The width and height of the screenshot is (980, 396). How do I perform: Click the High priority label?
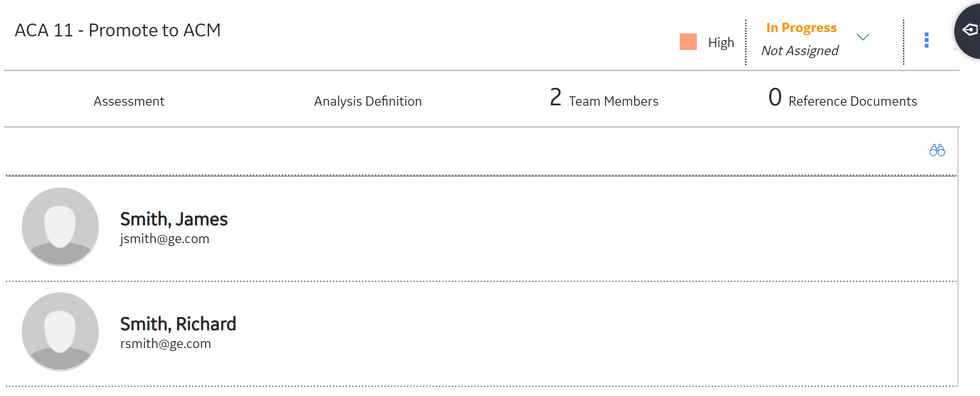tap(721, 42)
